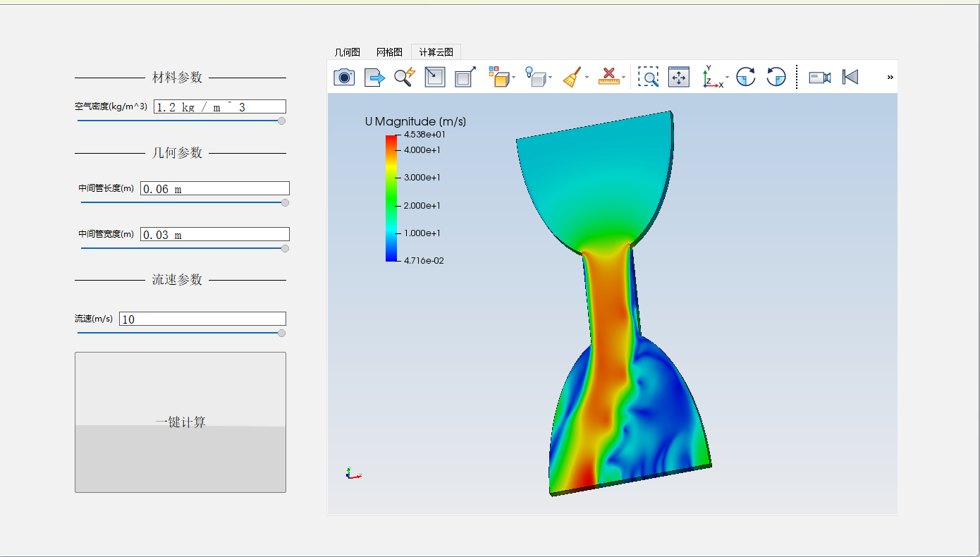This screenshot has height=557, width=980.
Task: Click the 几何参数 section heading
Action: pos(177,152)
